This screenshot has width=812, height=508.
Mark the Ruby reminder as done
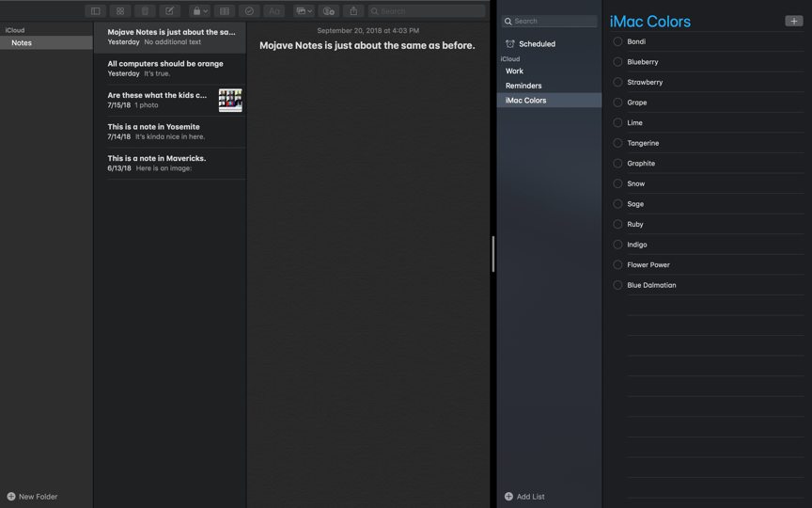(x=617, y=224)
